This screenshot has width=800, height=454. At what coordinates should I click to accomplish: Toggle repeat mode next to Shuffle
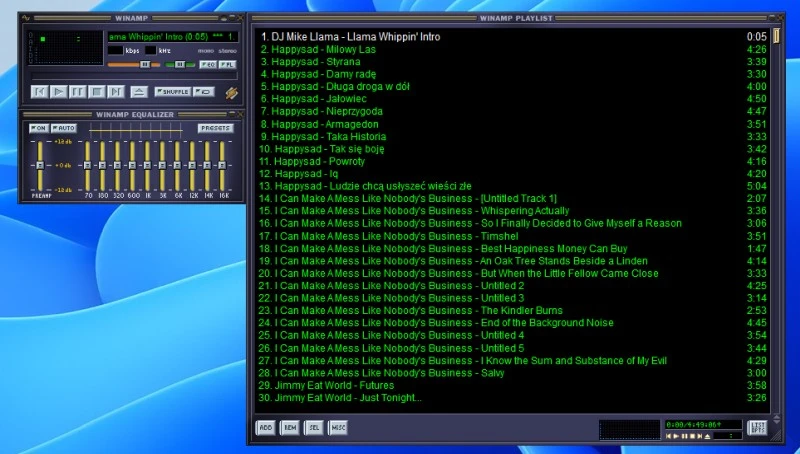click(204, 92)
